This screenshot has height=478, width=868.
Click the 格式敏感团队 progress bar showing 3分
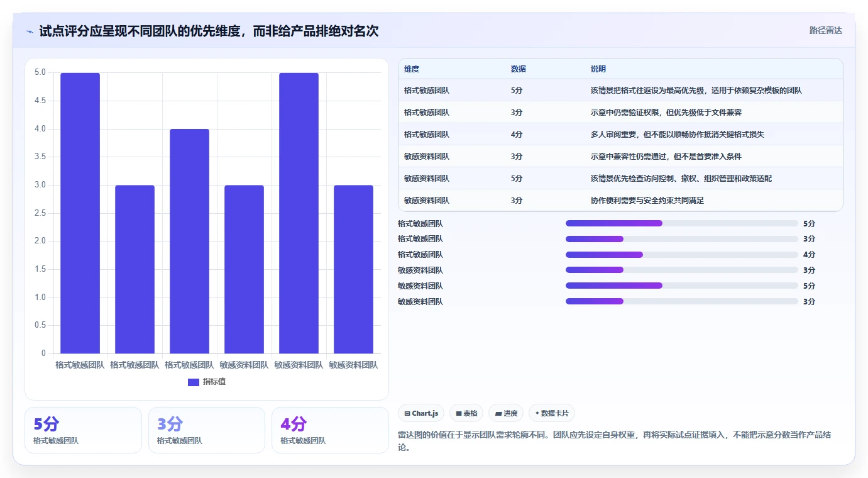[682, 239]
